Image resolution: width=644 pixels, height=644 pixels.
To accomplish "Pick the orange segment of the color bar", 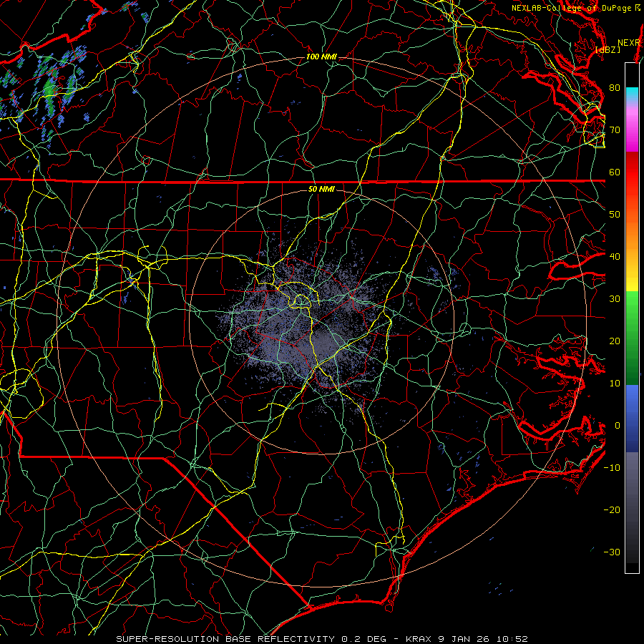I will 632,234.
